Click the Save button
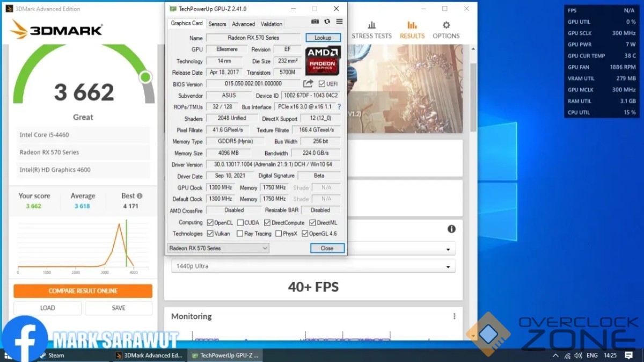The height and width of the screenshot is (362, 644). tap(119, 308)
